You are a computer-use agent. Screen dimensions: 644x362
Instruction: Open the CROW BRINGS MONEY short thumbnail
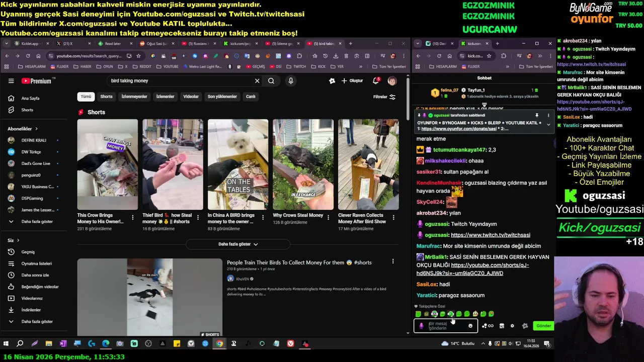click(x=107, y=164)
